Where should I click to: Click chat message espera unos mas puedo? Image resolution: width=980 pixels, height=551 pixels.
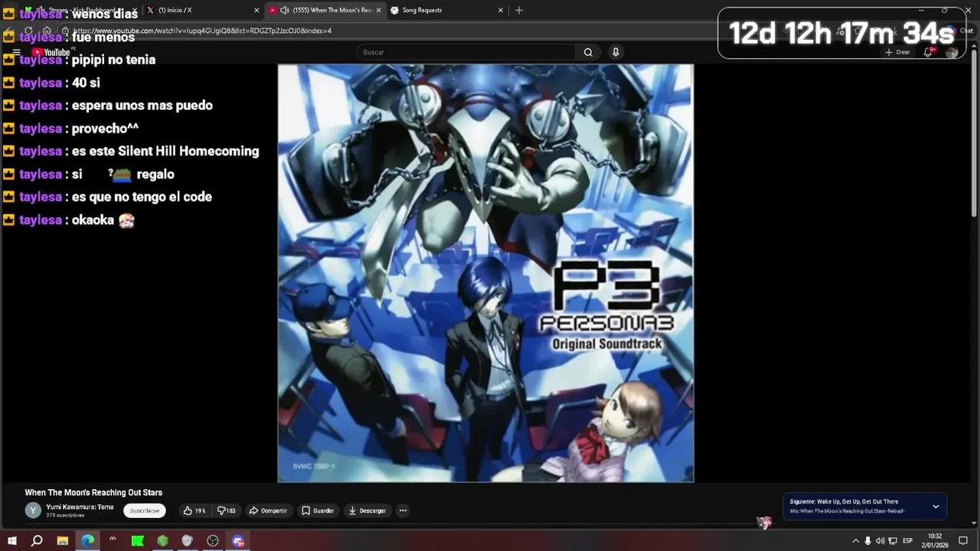point(142,106)
